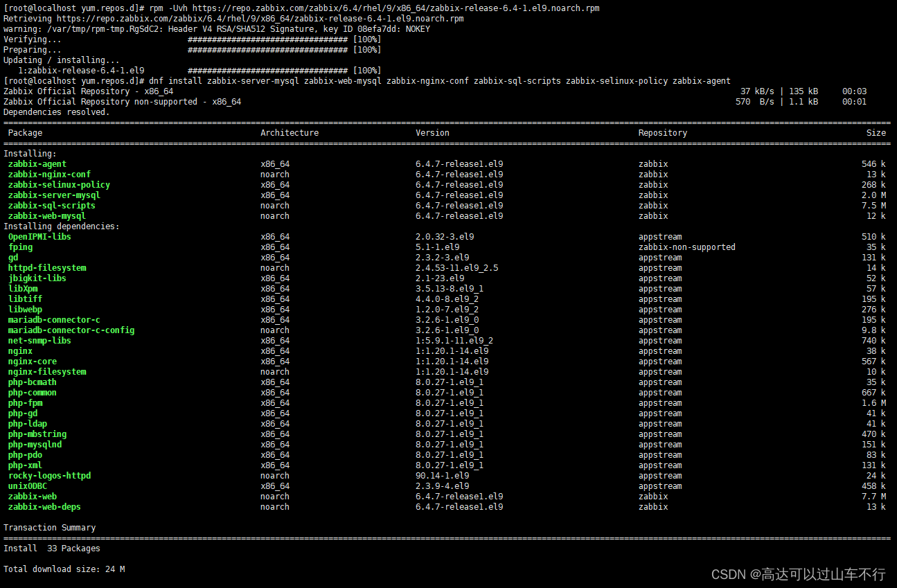Viewport: 897px width, 588px height.
Task: Click the '1:zabbix-release-6.4-1.el9' install line
Action: point(199,71)
